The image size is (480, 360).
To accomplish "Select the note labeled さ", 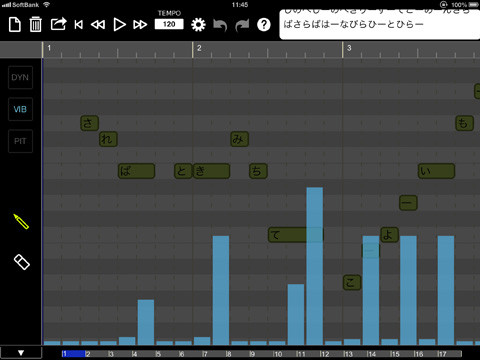I will point(89,123).
